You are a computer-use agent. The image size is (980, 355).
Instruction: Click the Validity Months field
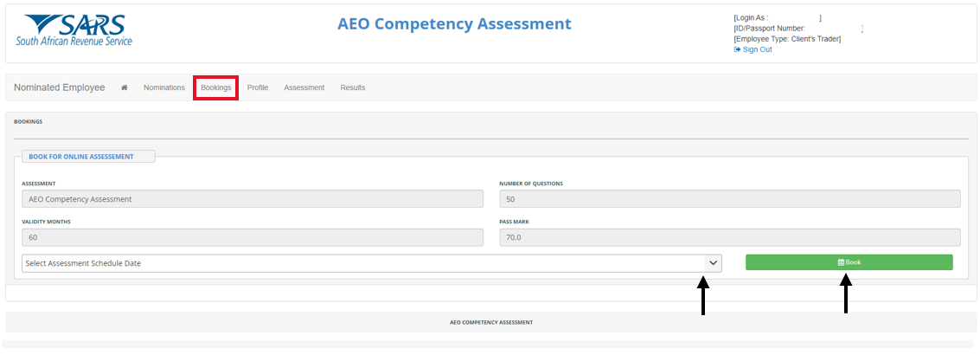[x=252, y=237]
